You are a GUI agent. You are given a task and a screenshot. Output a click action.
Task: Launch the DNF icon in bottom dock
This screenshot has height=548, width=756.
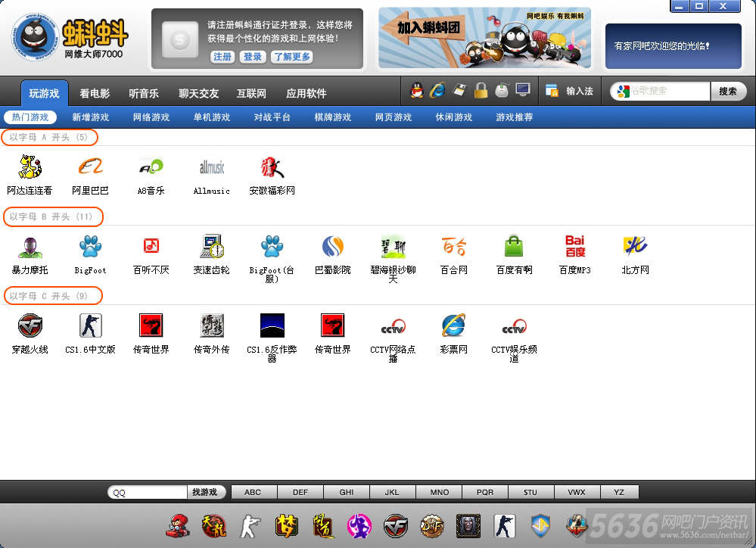point(432,526)
